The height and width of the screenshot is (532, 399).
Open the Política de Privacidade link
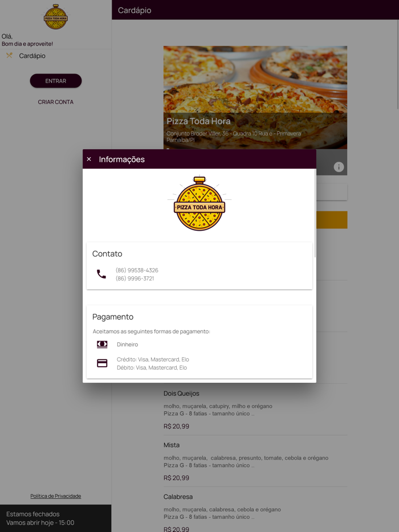[56, 496]
